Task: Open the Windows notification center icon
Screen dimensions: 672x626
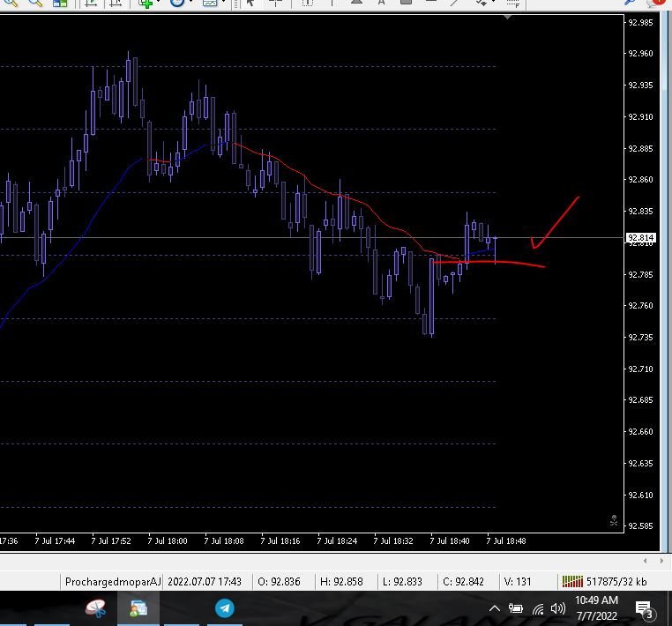Action: [644, 609]
